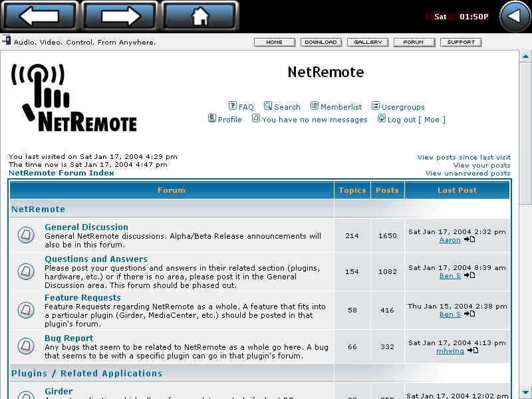Screen dimensions: 532x399
Task: Click the NetRemote hand logo
Action: [x=74, y=98]
